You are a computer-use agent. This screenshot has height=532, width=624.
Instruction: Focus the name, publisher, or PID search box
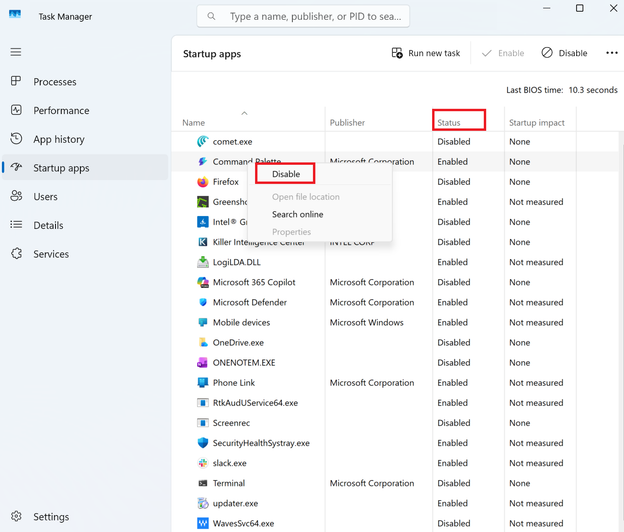pos(303,16)
